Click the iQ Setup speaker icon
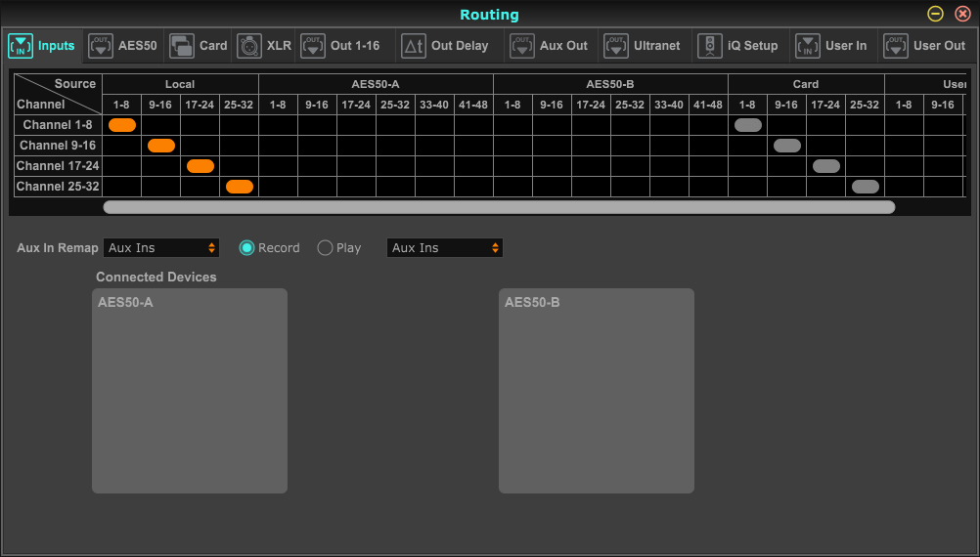Viewport: 980px width, 557px height. pos(710,46)
